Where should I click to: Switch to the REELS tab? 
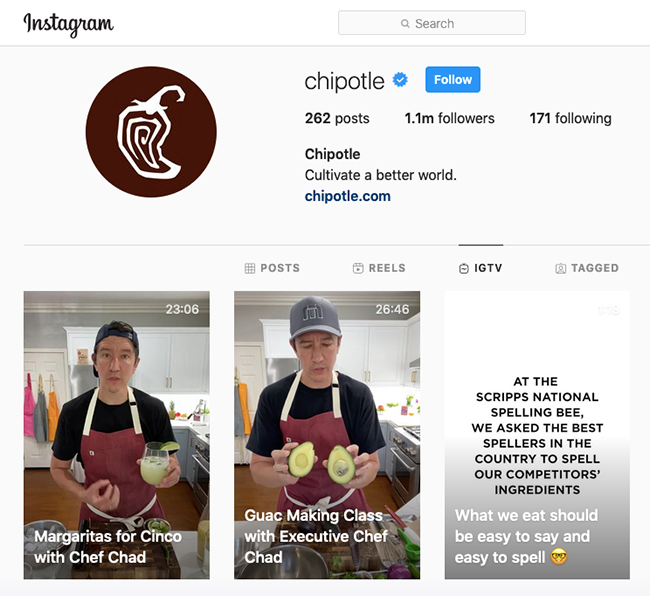coord(379,268)
